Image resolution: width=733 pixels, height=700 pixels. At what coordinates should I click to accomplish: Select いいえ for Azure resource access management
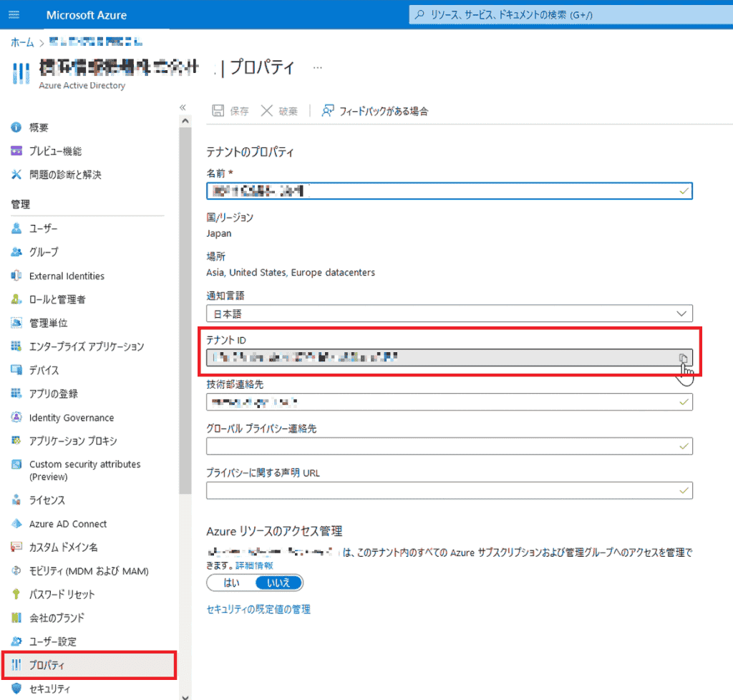coord(278,583)
